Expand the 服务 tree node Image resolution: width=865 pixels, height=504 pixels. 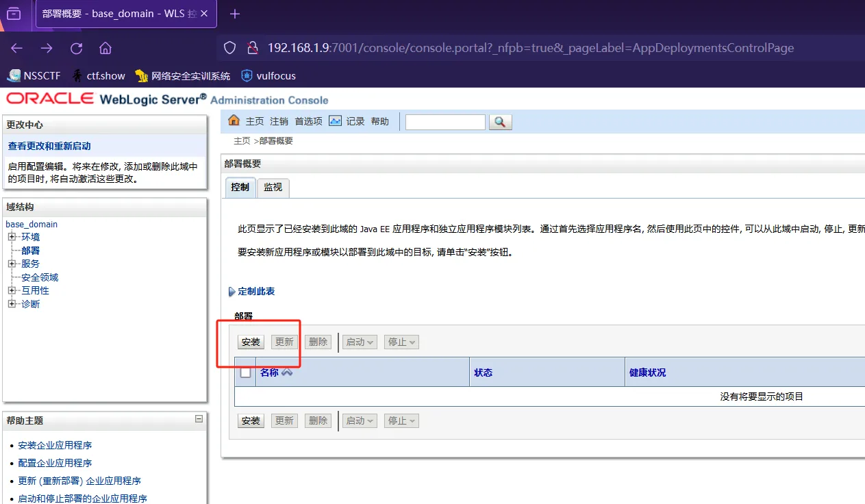pos(12,264)
